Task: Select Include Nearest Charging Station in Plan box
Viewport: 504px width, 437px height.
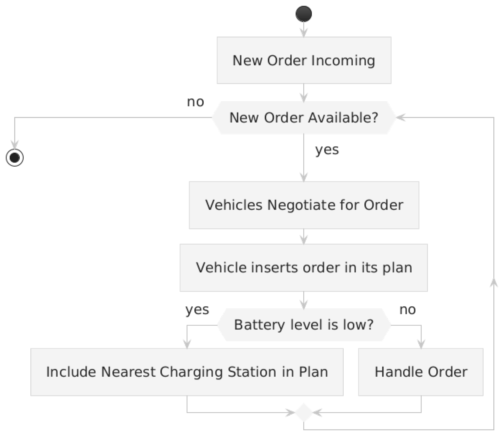Action: 187,372
